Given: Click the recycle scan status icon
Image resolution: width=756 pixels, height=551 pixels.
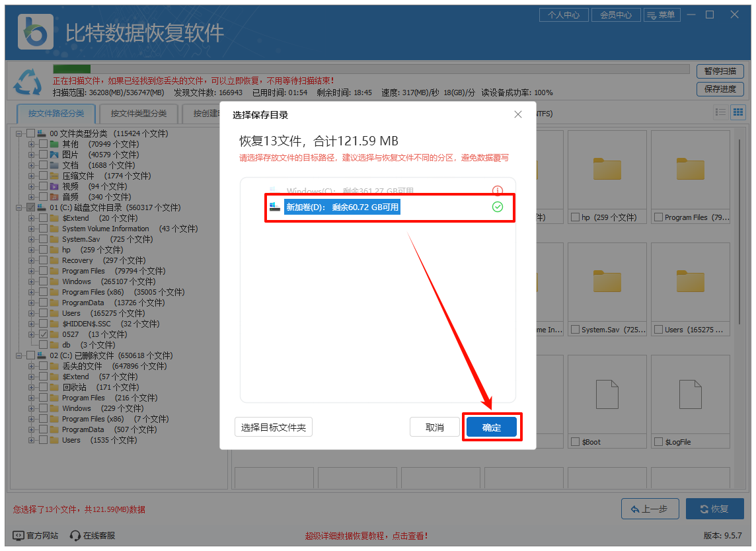Looking at the screenshot, I should point(28,81).
